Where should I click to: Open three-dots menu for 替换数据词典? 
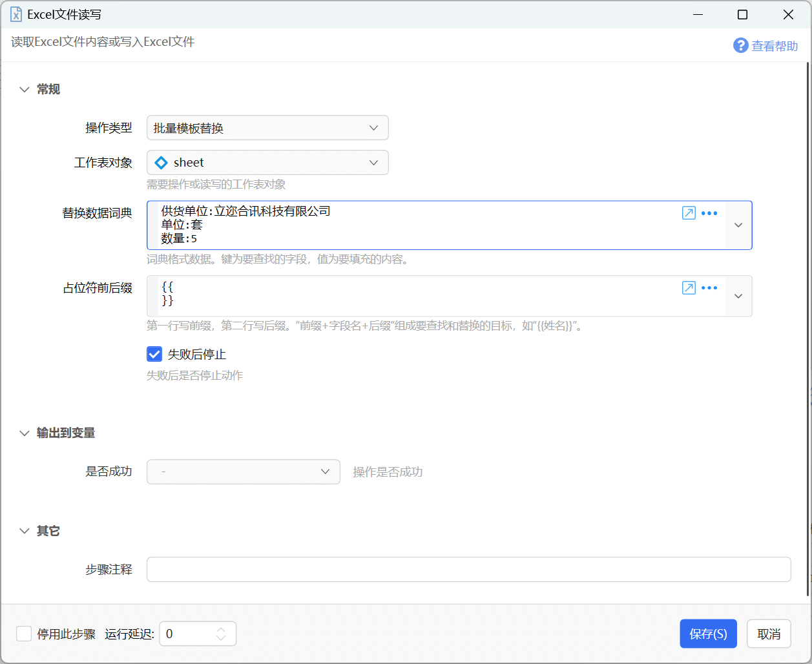pos(709,213)
